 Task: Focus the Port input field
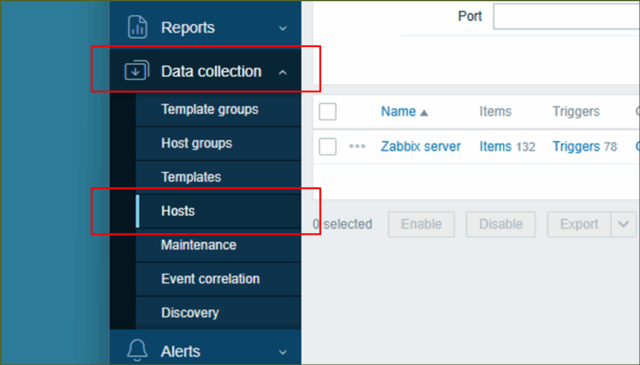[566, 16]
